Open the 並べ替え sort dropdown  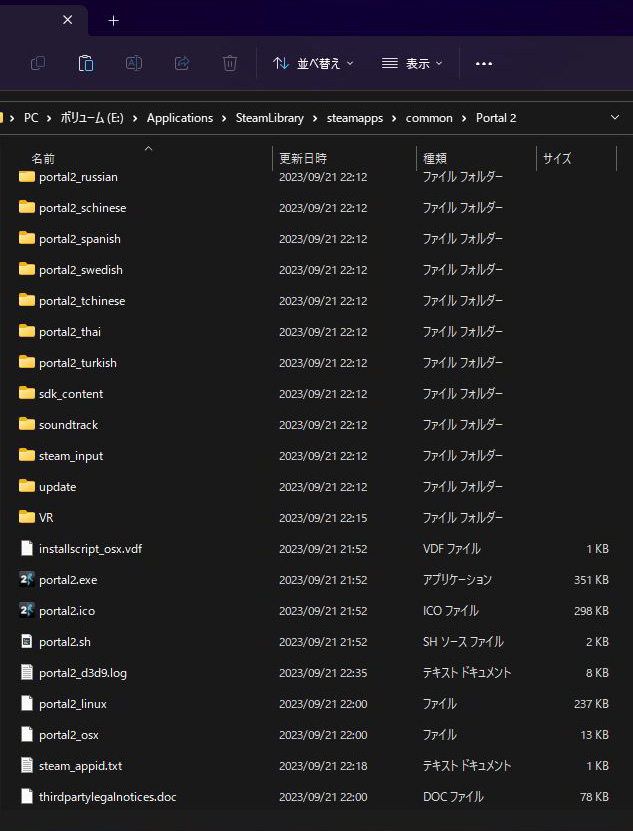tap(313, 64)
